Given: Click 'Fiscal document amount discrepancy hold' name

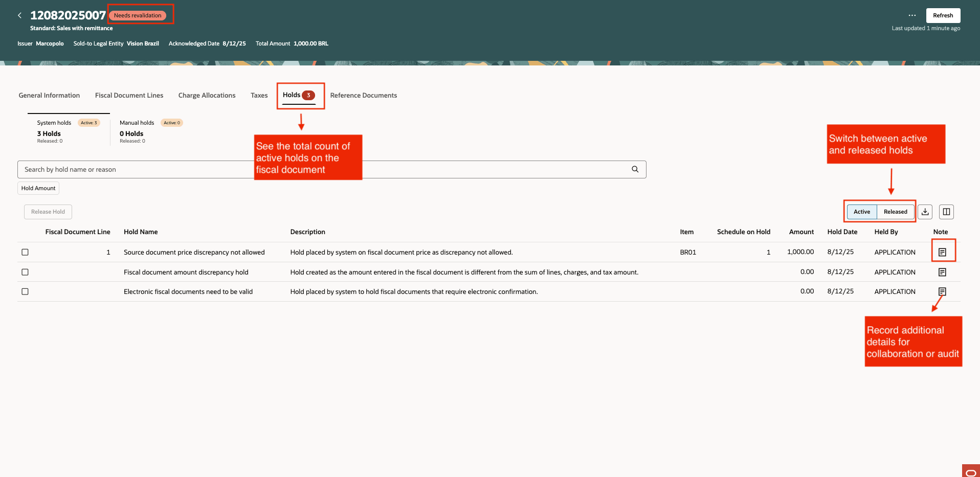Looking at the screenshot, I should [186, 272].
